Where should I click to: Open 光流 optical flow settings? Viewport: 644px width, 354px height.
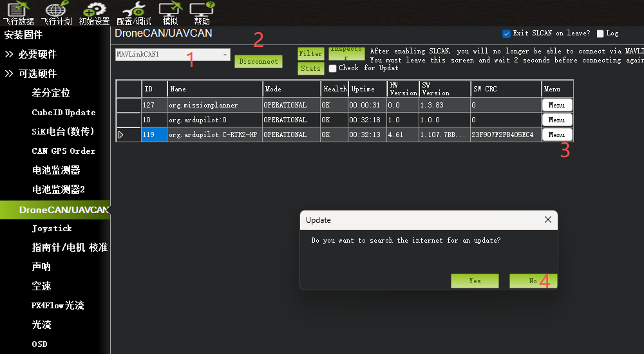(41, 324)
